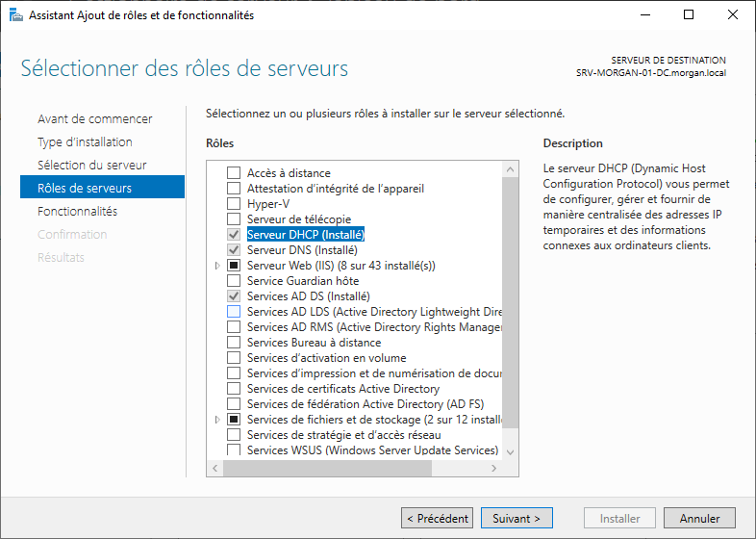Screen dimensions: 756x539
Task: Check Services de certificats Active Directory
Action: (234, 389)
